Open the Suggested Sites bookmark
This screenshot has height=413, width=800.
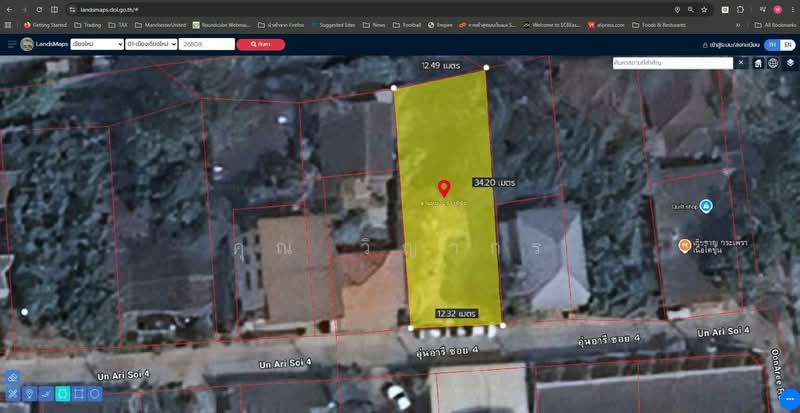pos(333,25)
